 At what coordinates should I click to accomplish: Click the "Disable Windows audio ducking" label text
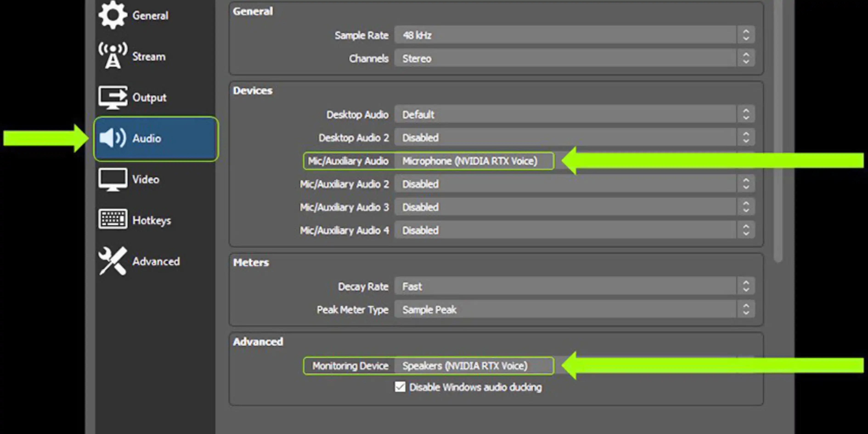click(475, 387)
